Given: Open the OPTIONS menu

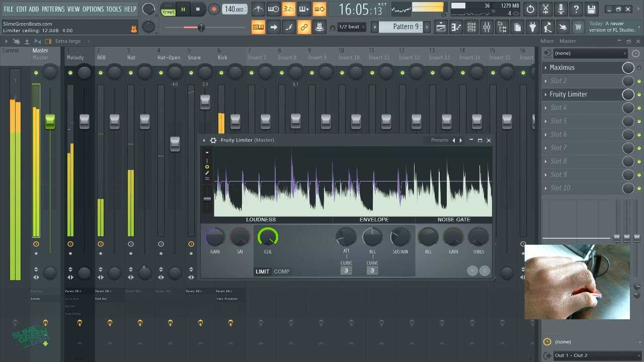Looking at the screenshot, I should tap(93, 9).
